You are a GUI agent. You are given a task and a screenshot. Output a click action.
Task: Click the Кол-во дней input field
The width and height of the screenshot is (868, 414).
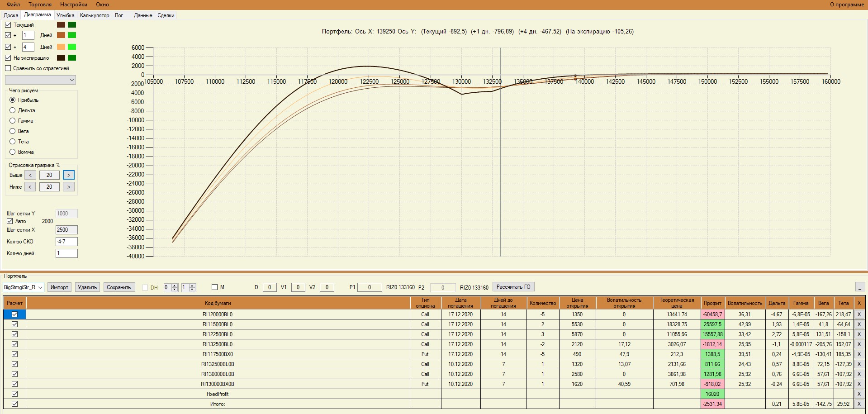coord(66,253)
